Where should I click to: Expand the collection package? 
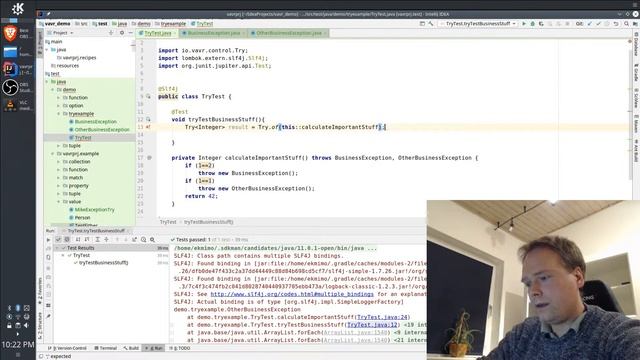[x=59, y=162]
